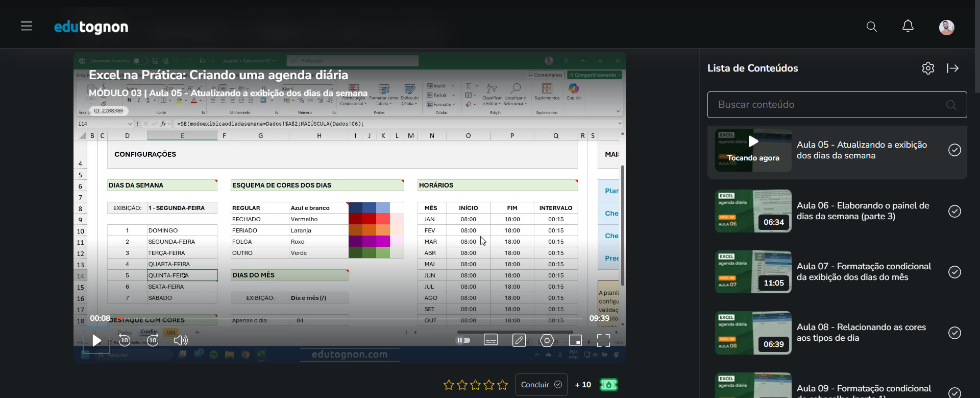This screenshot has width=980, height=398.
Task: Click the video title 'Excel na Prática'
Action: click(x=218, y=75)
